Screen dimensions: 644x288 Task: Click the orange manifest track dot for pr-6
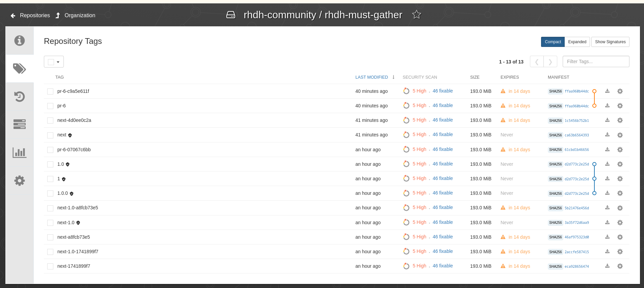[594, 106]
